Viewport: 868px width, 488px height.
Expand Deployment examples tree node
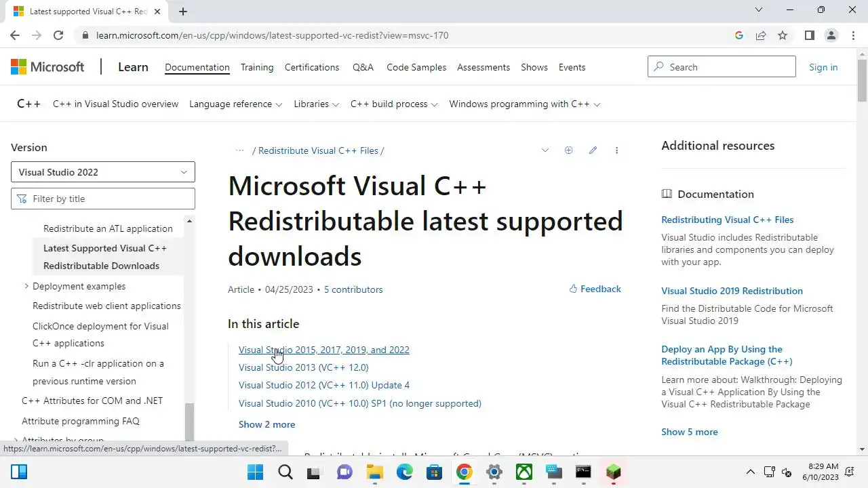(26, 286)
